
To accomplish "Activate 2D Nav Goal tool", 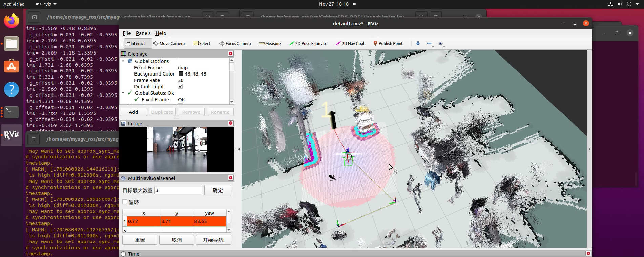I will coord(350,43).
